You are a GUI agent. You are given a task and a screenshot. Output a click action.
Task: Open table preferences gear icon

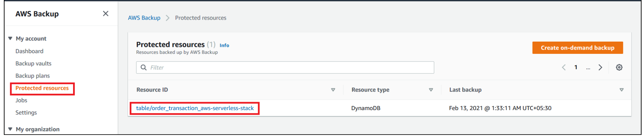point(619,67)
